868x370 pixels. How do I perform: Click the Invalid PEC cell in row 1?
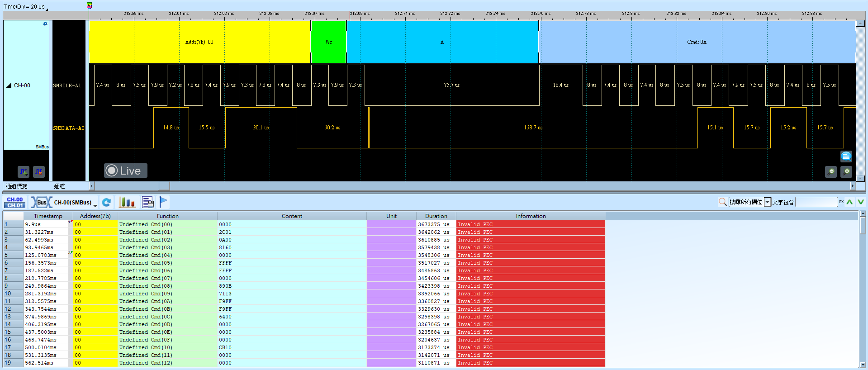[531, 224]
